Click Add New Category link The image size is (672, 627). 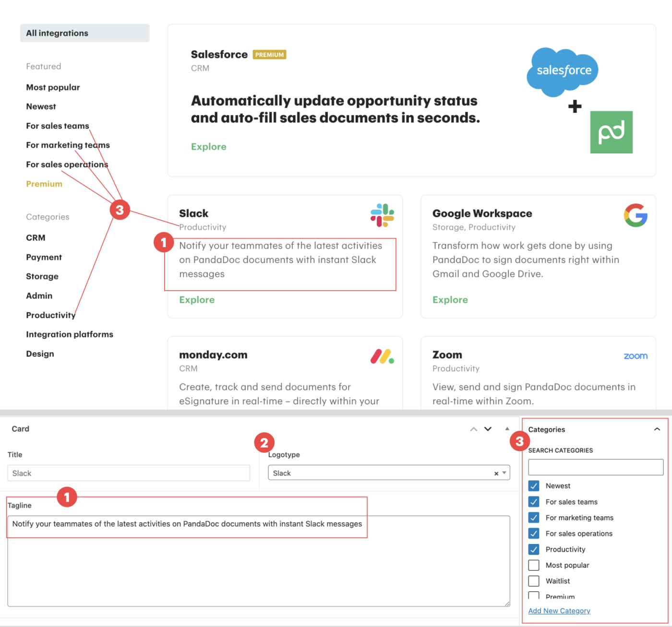click(x=559, y=611)
